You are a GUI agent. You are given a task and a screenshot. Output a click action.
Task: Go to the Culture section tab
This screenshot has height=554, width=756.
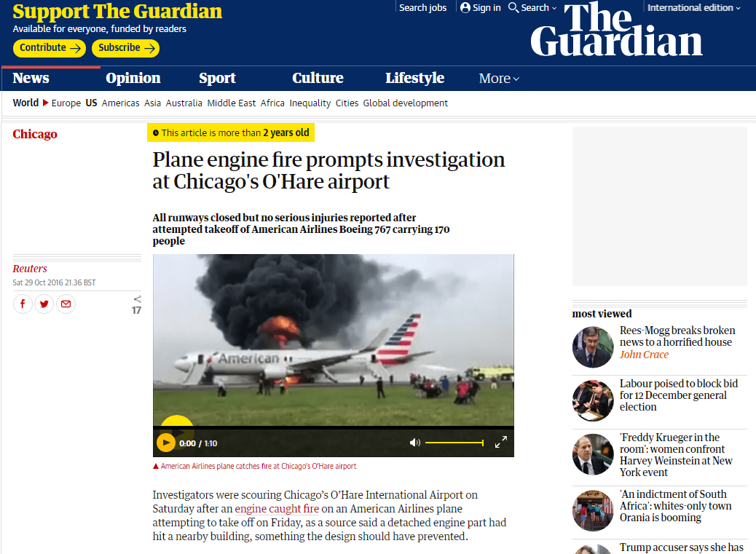pos(318,78)
